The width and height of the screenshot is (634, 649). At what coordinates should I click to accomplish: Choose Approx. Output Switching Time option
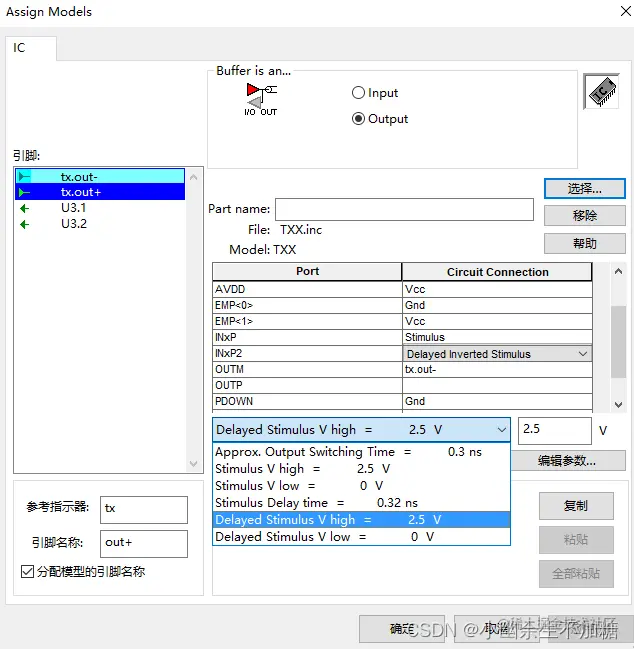(361, 452)
